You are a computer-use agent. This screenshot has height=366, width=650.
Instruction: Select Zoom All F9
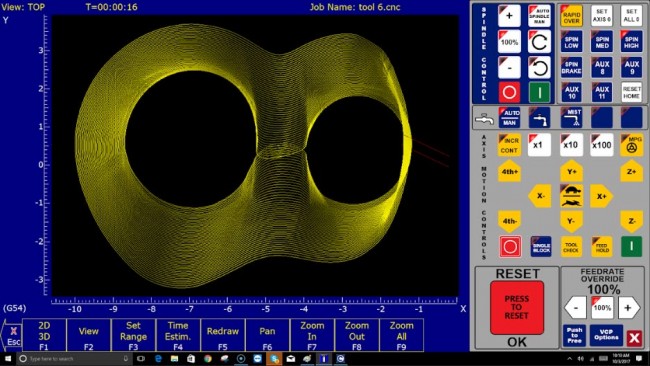401,335
